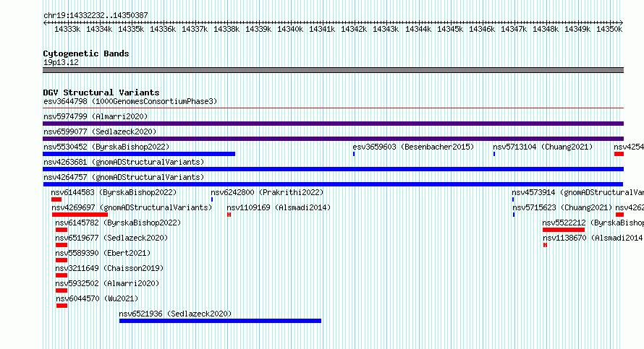Viewport: 644px width, 349px height.
Task: Open nsv5589390 (Ebert2021) label
Action: 103,253
